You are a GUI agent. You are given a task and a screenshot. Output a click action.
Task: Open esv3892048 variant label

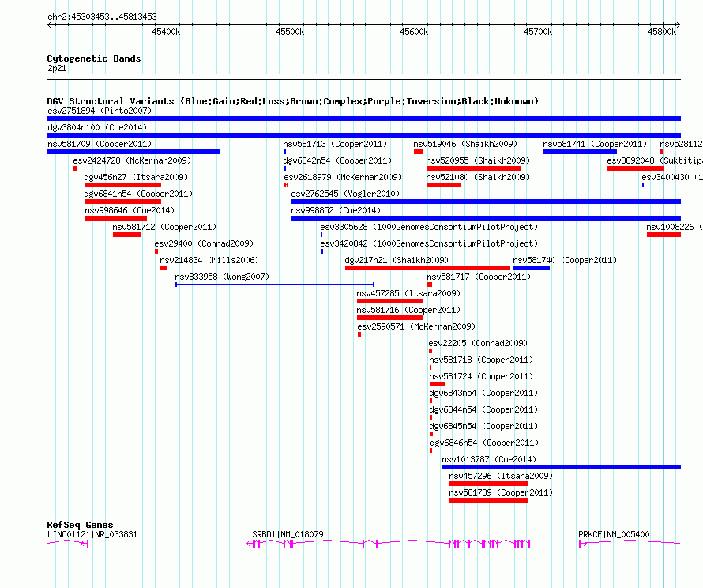click(655, 160)
